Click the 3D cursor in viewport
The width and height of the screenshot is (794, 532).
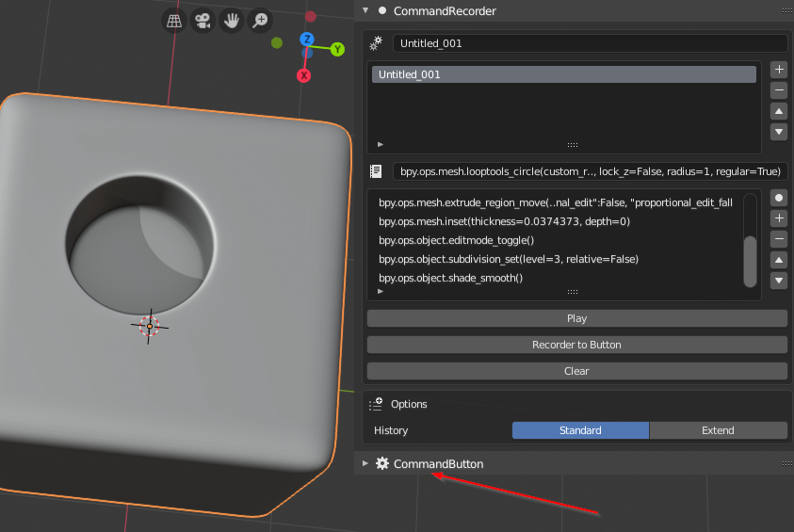pyautogui.click(x=150, y=327)
